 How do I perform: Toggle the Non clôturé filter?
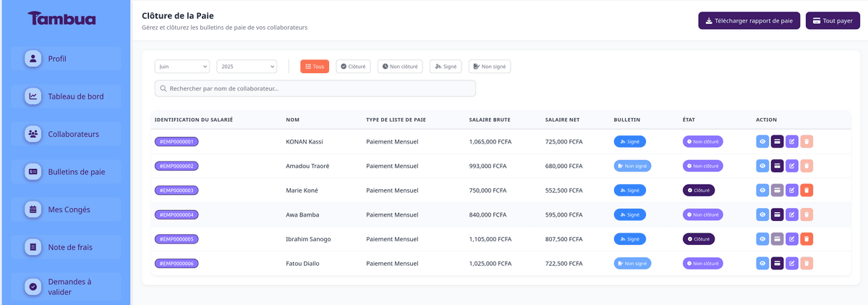click(x=400, y=67)
